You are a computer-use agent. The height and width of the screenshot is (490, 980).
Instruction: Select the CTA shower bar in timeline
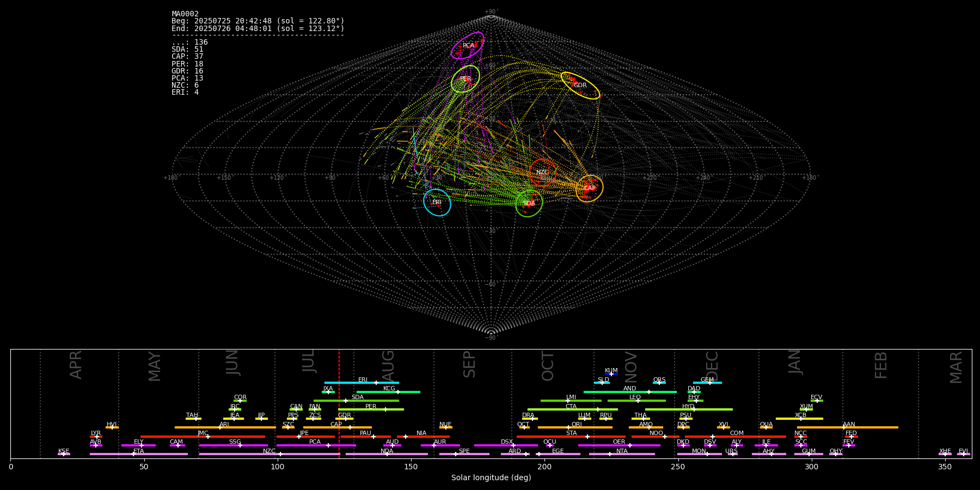point(573,409)
